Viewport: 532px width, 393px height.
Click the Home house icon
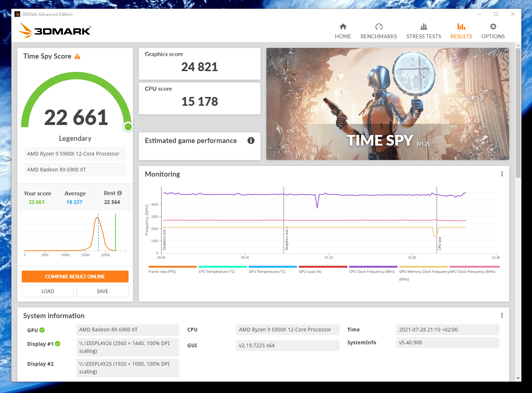tap(343, 27)
